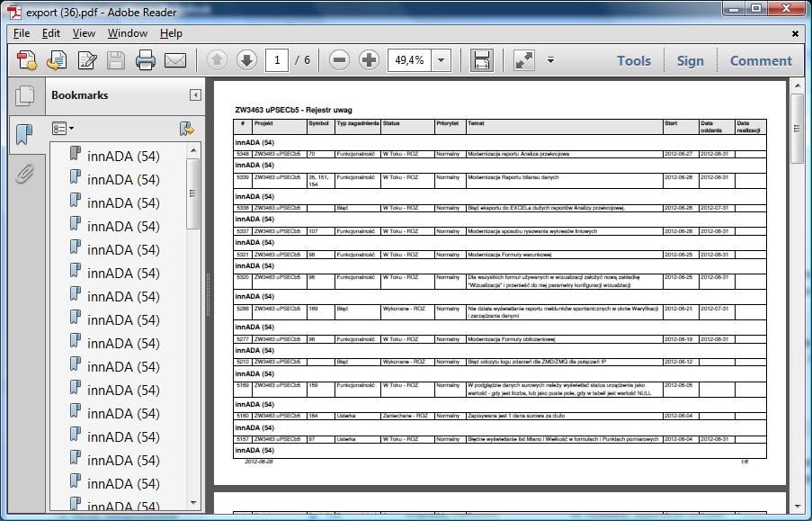Click the '1/6' page footer number
The width and height of the screenshot is (812, 521).
click(x=745, y=462)
